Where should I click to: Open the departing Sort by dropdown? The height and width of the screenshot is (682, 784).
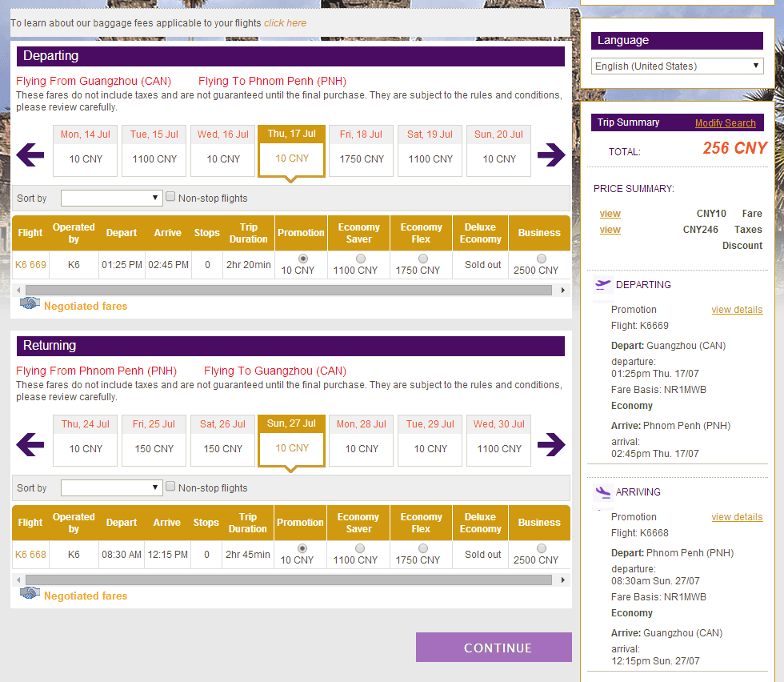112,198
